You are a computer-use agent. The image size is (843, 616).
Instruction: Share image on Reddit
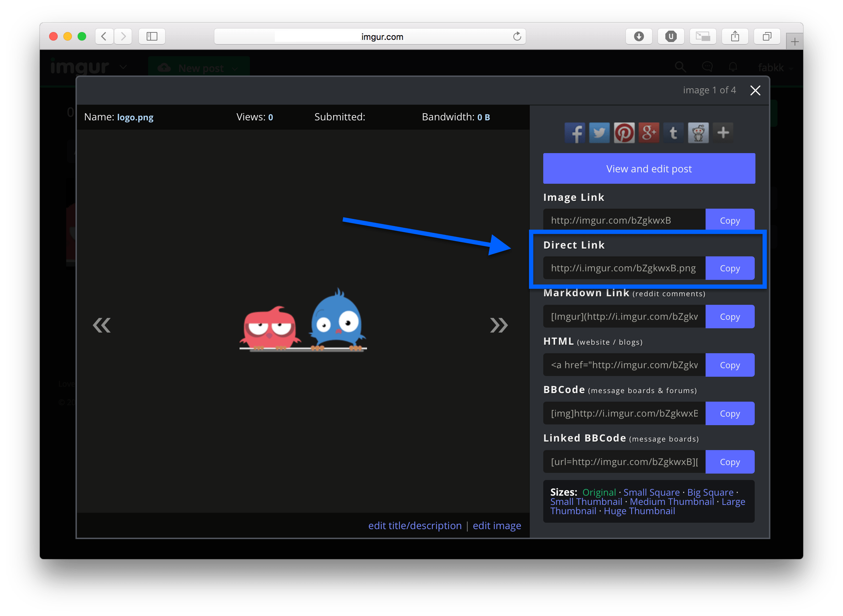698,133
